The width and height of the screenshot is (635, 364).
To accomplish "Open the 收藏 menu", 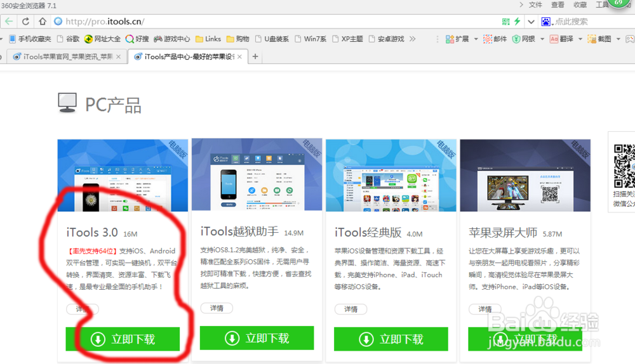I will (x=580, y=5).
